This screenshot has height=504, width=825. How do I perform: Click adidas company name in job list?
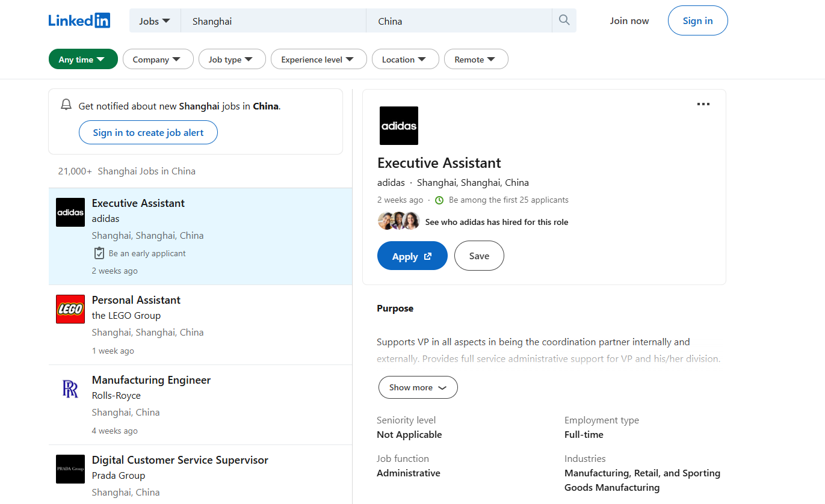coord(105,218)
